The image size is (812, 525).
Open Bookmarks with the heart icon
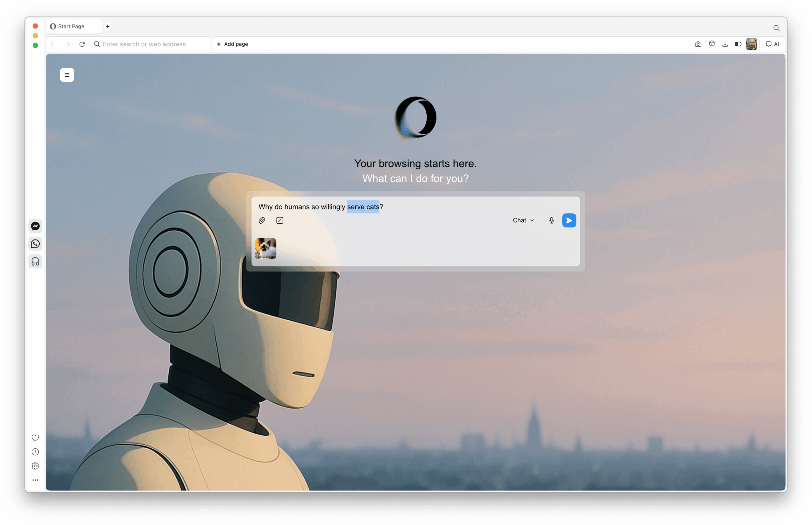click(35, 438)
